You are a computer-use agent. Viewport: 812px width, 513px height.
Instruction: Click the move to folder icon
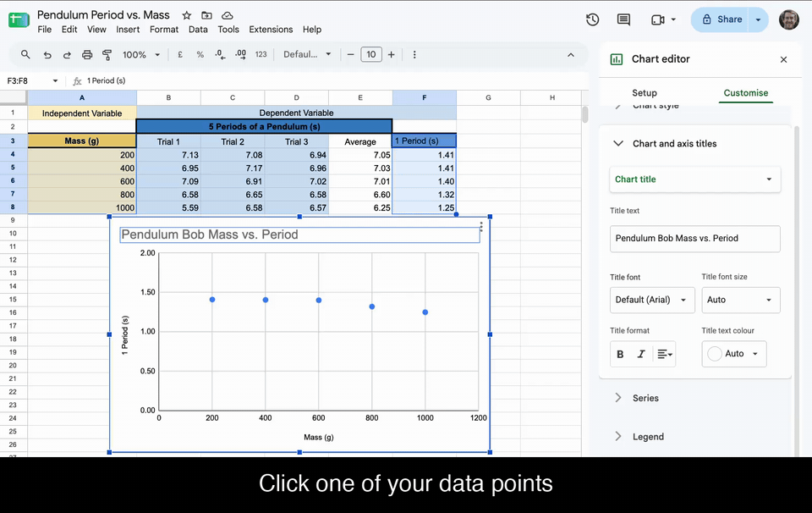coord(206,15)
